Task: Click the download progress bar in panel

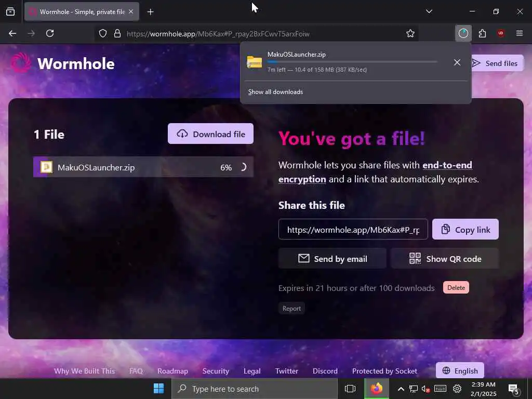Action: pyautogui.click(x=352, y=62)
